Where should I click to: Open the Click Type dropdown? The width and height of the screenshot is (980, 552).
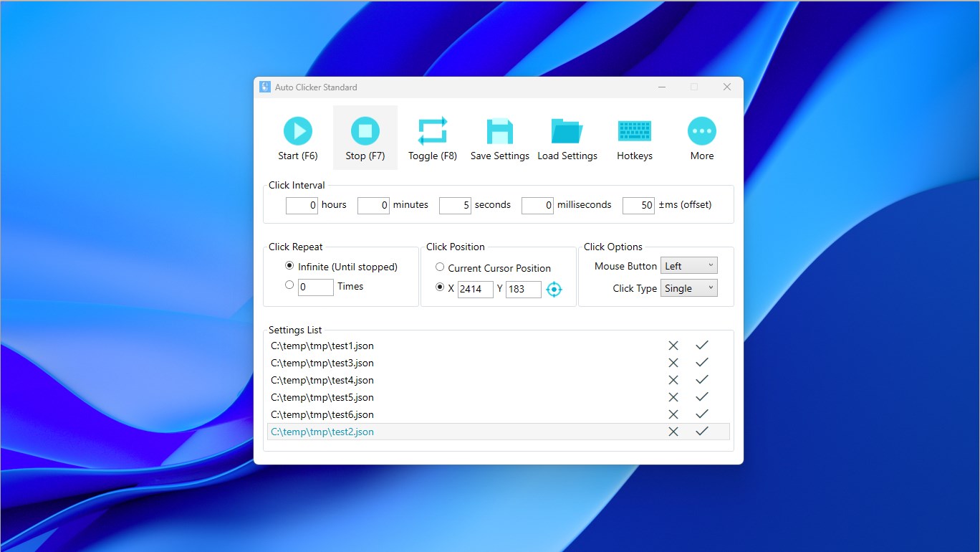pyautogui.click(x=688, y=288)
